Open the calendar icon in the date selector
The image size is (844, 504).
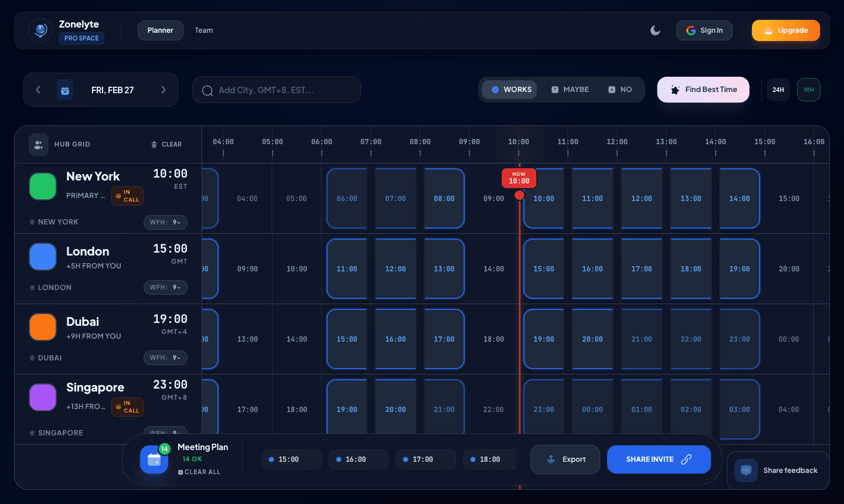[x=65, y=90]
